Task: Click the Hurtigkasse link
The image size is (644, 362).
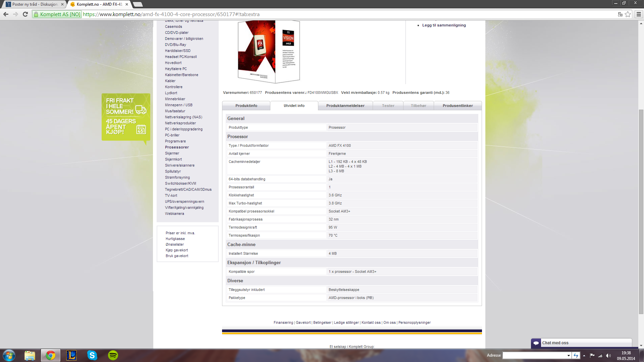Action: (175, 239)
